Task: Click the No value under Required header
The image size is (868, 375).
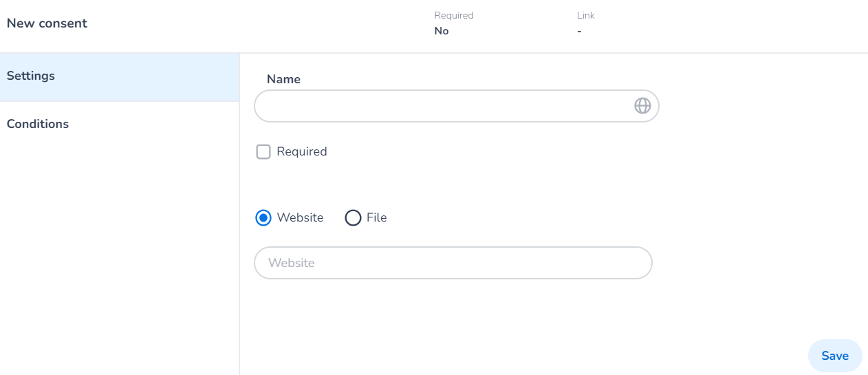Action: pos(442,31)
